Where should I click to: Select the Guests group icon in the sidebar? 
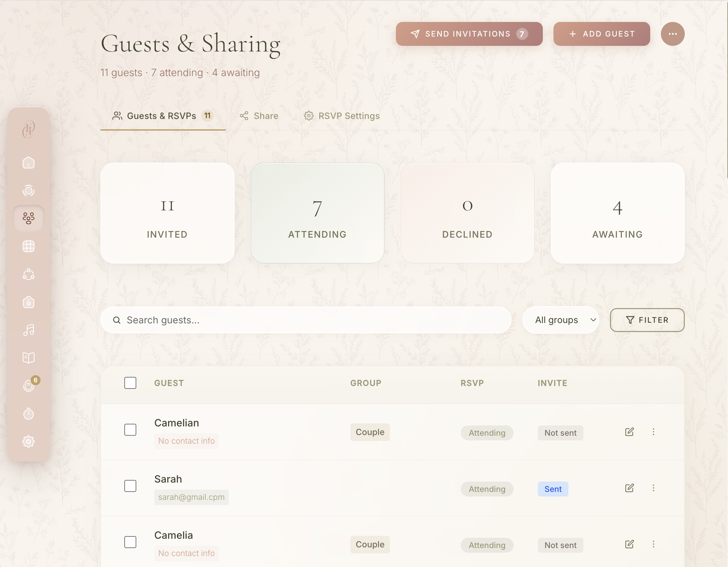29,218
